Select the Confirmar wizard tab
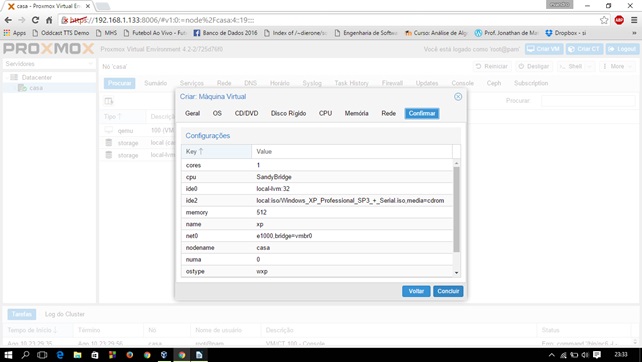 [422, 113]
